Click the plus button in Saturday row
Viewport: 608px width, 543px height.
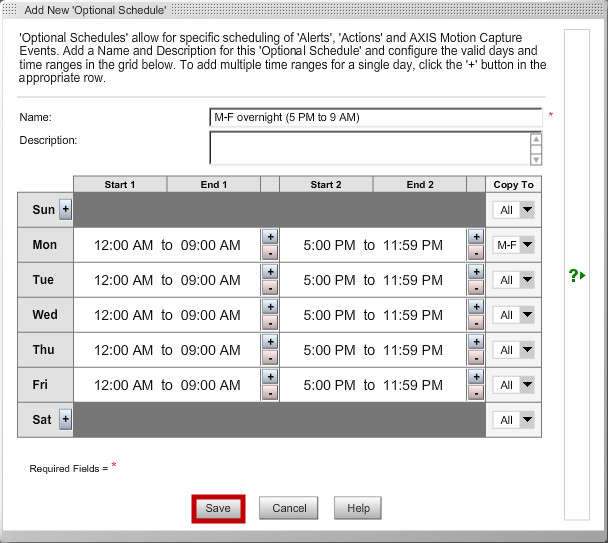66,420
